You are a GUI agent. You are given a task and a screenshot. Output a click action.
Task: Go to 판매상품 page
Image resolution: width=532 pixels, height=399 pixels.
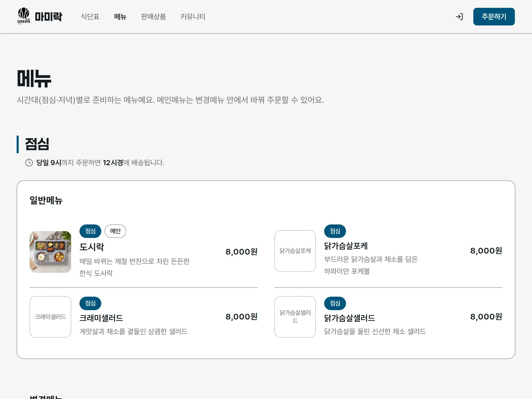point(153,17)
